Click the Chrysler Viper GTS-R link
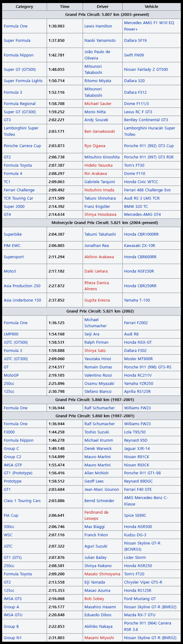The width and height of the screenshot is (183, 644). (143, 582)
